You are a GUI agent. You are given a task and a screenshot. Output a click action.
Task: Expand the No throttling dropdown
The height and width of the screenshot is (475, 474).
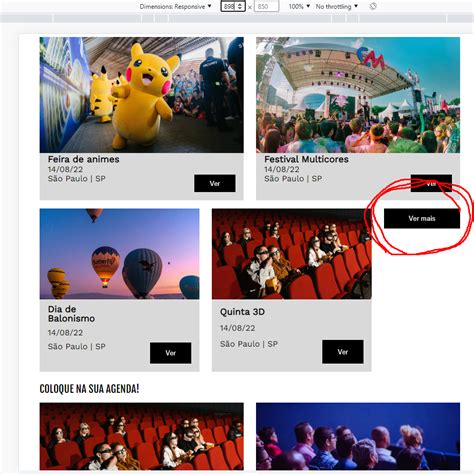coord(337,6)
